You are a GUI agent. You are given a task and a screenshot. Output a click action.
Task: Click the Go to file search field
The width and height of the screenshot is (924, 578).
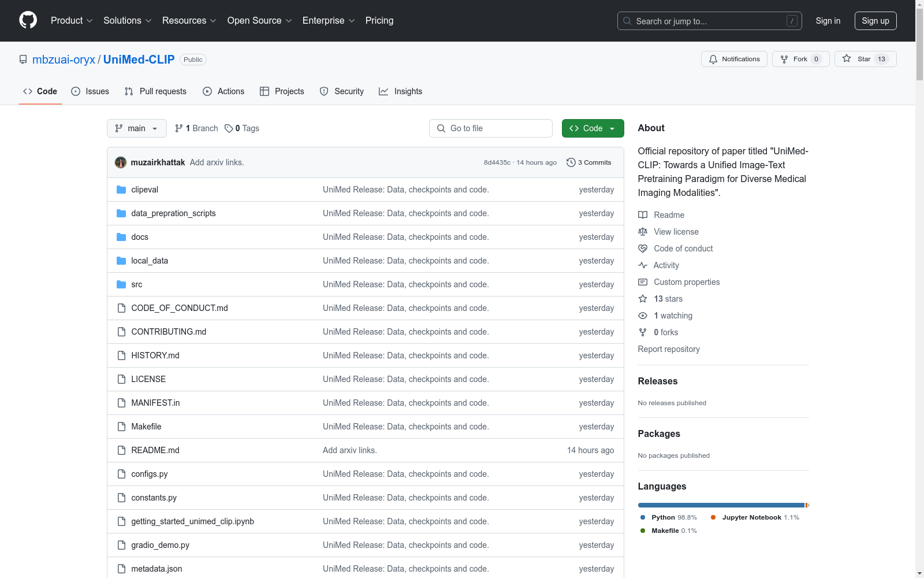coord(491,128)
